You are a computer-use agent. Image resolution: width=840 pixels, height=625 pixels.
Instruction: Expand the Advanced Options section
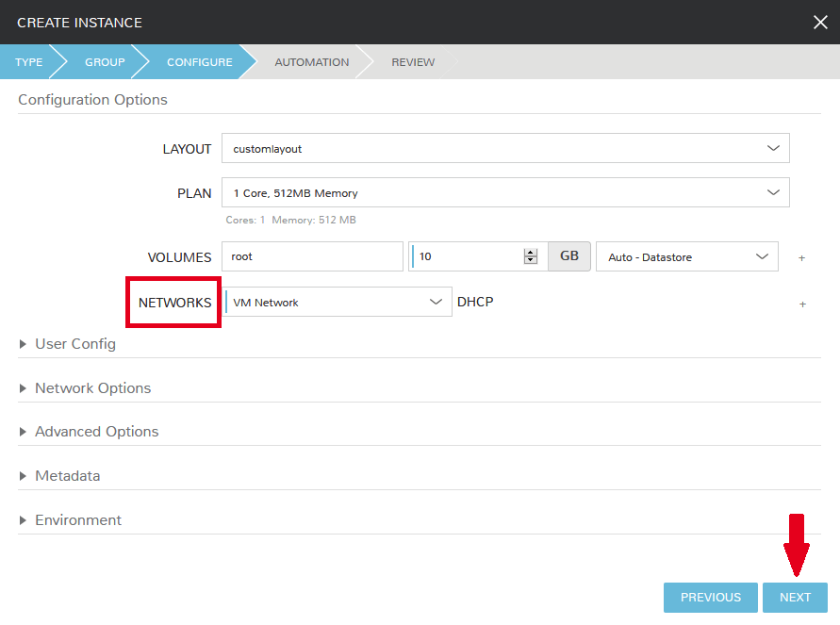click(96, 432)
